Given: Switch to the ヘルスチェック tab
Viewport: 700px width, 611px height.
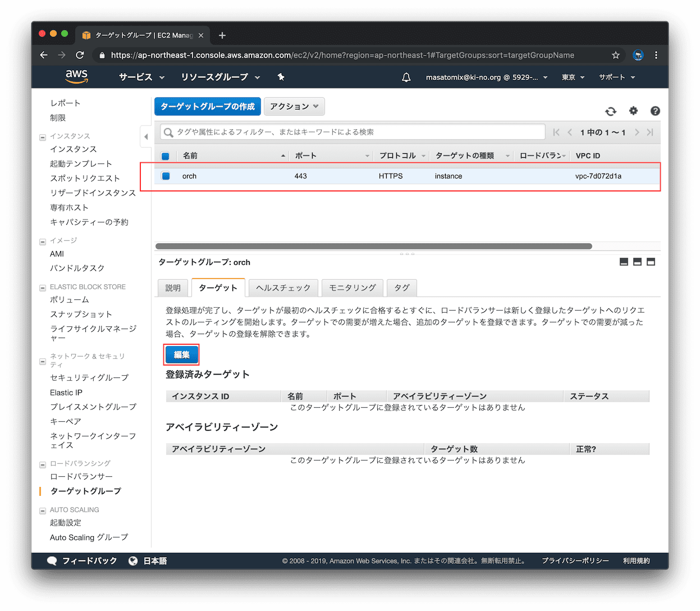Looking at the screenshot, I should tap(283, 288).
